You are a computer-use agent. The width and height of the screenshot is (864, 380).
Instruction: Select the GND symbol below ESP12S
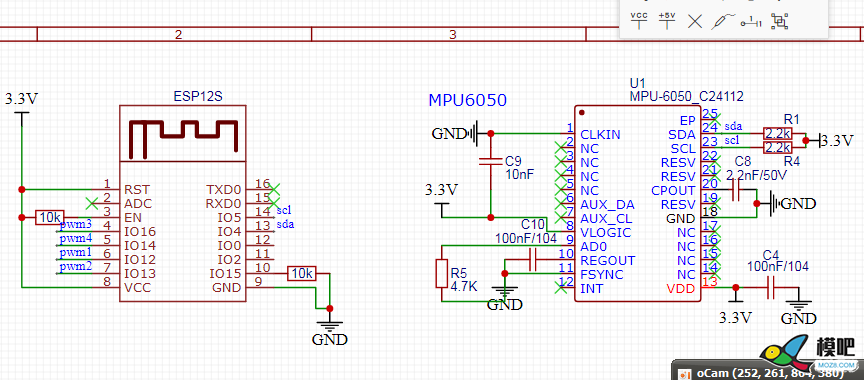[330, 329]
